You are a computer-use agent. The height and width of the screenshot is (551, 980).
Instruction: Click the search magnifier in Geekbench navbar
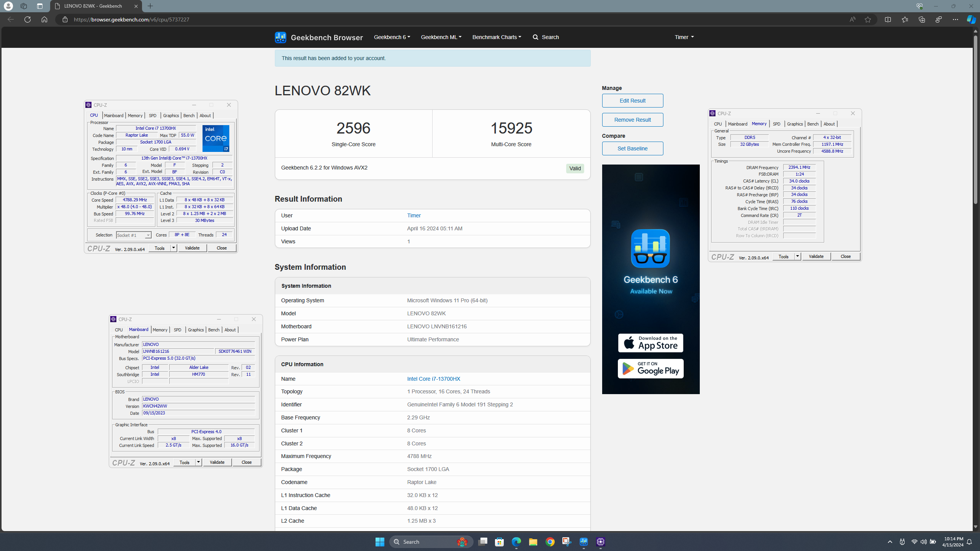pyautogui.click(x=535, y=37)
